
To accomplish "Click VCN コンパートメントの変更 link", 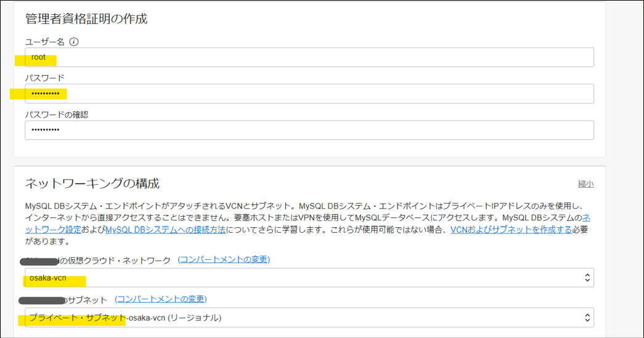I will 224,260.
